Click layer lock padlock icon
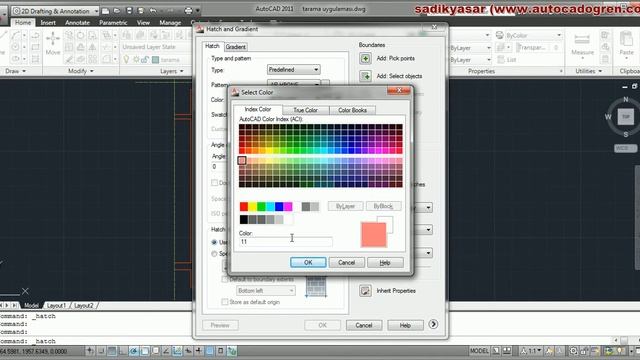Image resolution: width=640 pixels, height=360 pixels. pos(145,60)
